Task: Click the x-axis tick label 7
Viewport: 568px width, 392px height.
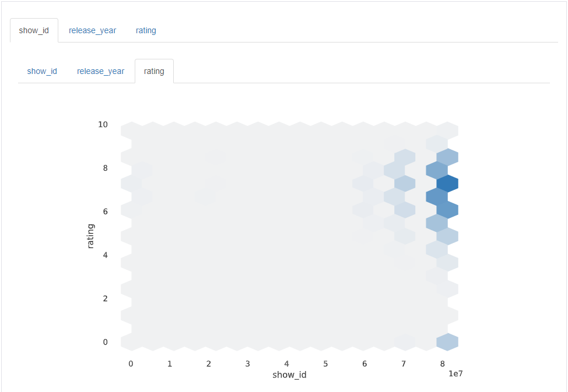Action: pyautogui.click(x=404, y=363)
